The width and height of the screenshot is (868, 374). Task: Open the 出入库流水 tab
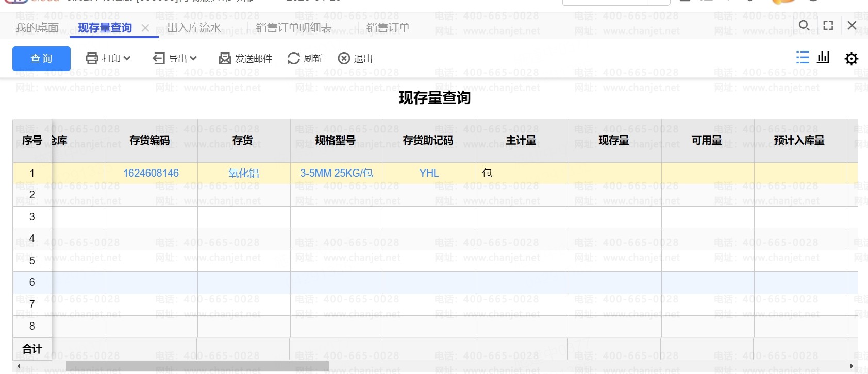click(194, 28)
